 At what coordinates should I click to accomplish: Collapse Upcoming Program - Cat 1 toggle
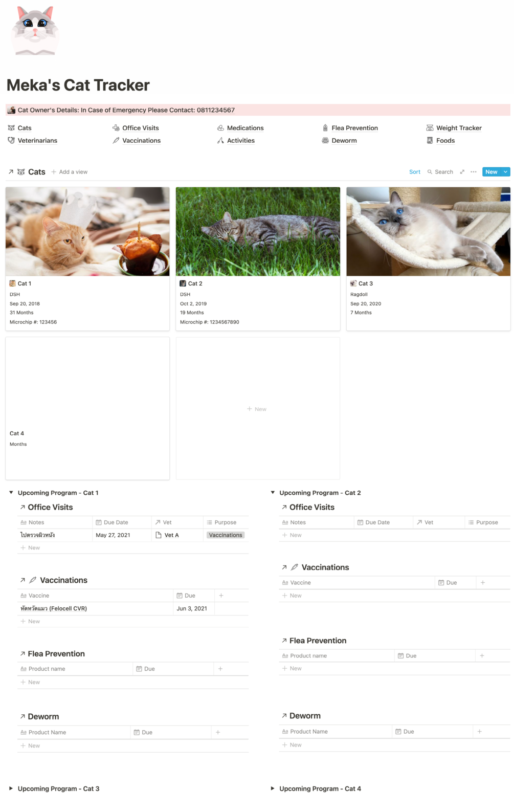tap(11, 493)
